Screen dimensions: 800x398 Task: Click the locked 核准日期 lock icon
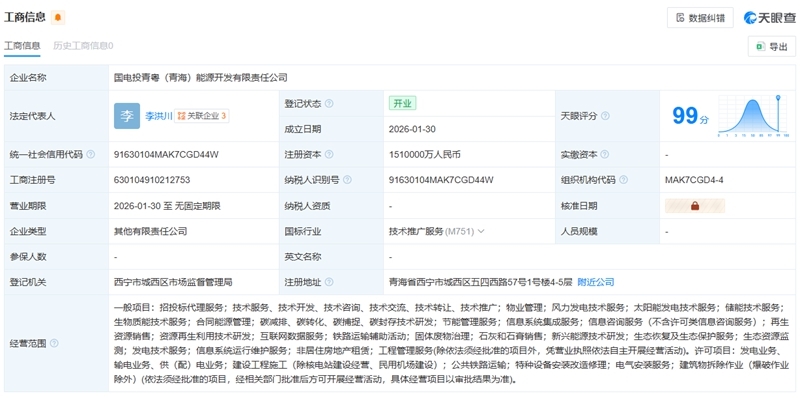click(695, 206)
